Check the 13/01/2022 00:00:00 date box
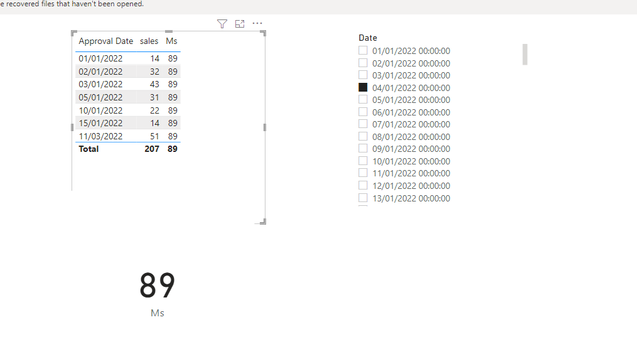 tap(363, 198)
